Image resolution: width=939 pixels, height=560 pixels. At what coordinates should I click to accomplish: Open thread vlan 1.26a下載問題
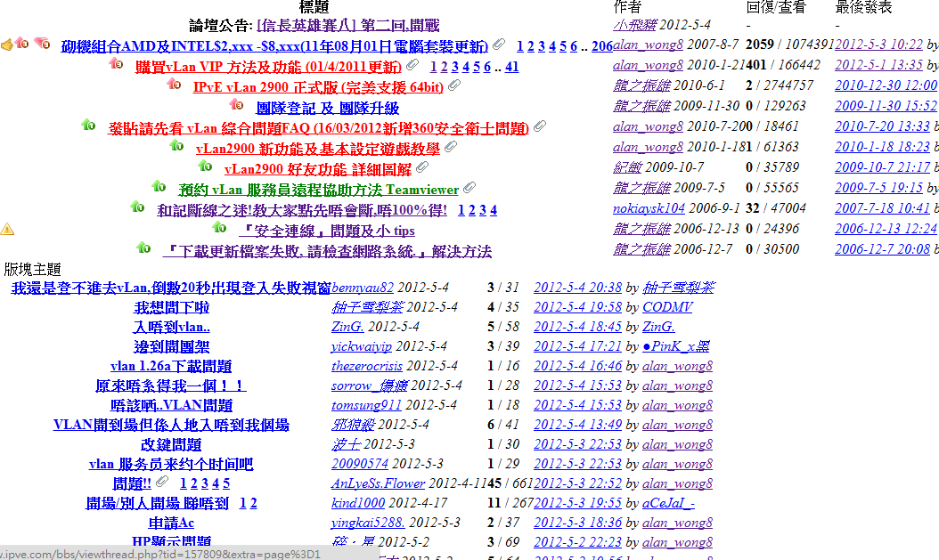point(171,366)
